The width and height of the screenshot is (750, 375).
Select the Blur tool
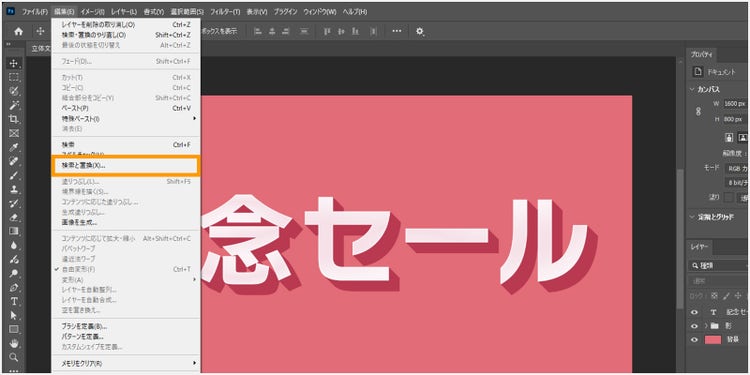14,245
